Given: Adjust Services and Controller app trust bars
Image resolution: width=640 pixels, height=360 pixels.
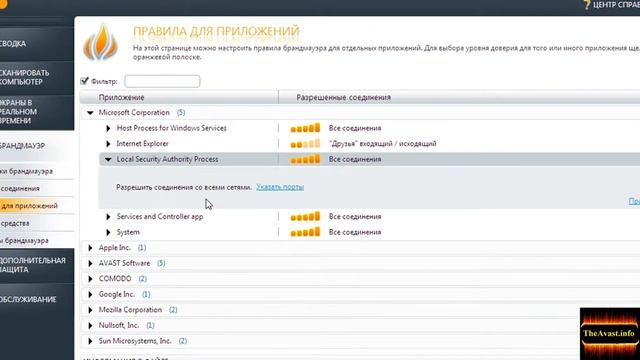Looking at the screenshot, I should 305,217.
